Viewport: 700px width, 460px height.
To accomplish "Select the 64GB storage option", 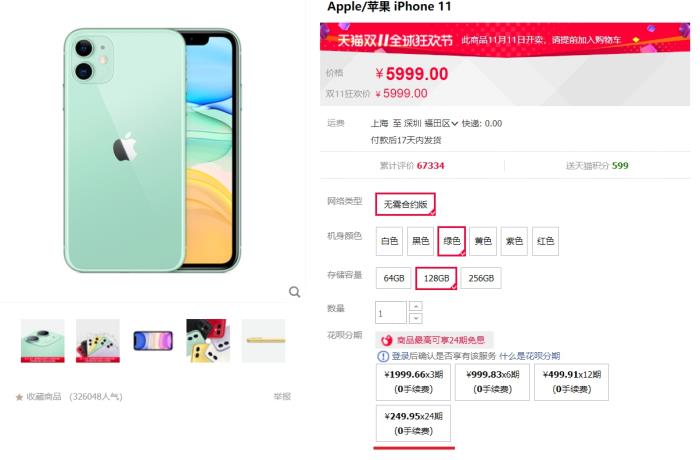I will 394,278.
